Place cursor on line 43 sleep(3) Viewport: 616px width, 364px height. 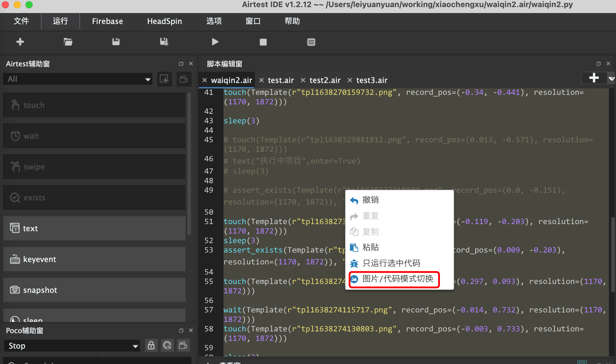coord(241,121)
